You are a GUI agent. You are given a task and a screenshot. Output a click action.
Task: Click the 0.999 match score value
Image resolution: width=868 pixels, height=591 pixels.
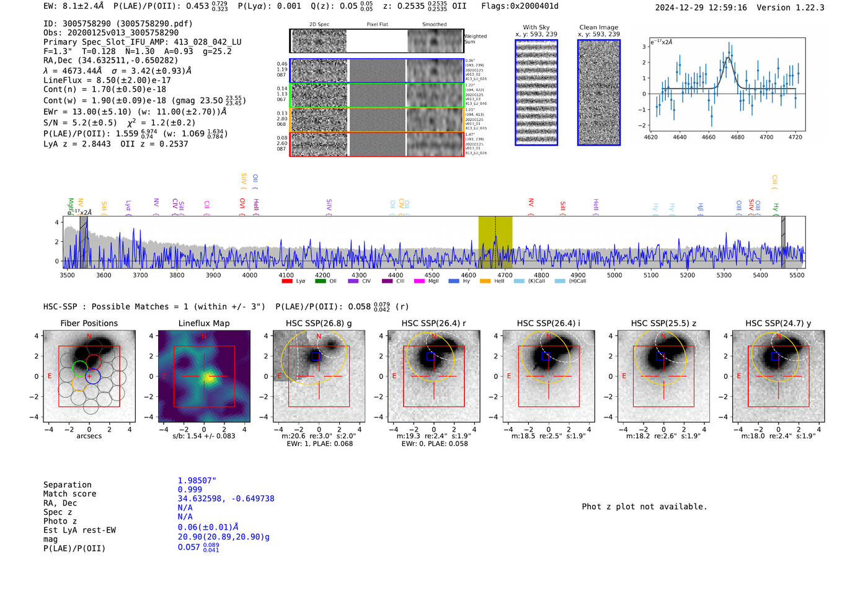(x=190, y=489)
